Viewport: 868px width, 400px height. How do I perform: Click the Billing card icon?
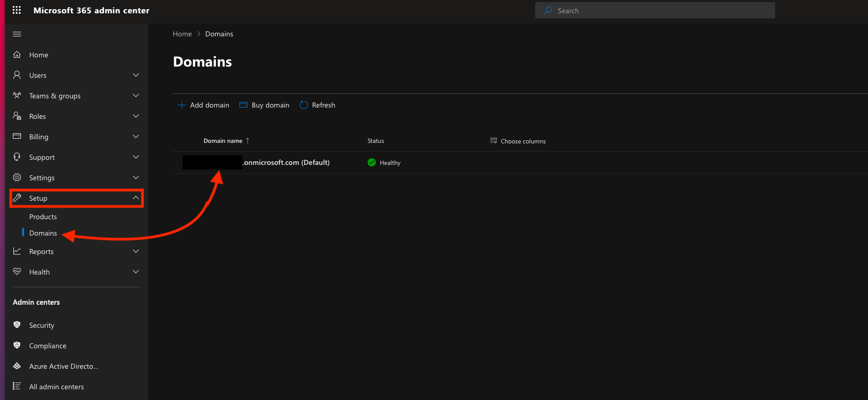coord(17,136)
